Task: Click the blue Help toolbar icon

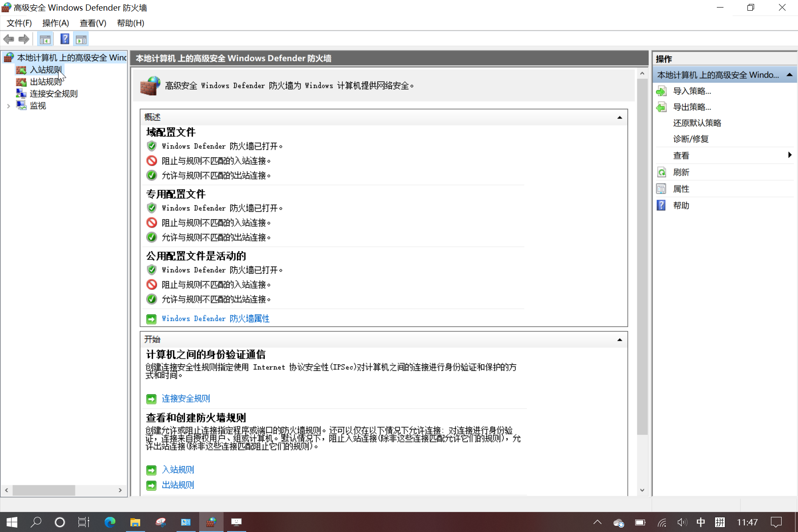Action: pyautogui.click(x=65, y=39)
